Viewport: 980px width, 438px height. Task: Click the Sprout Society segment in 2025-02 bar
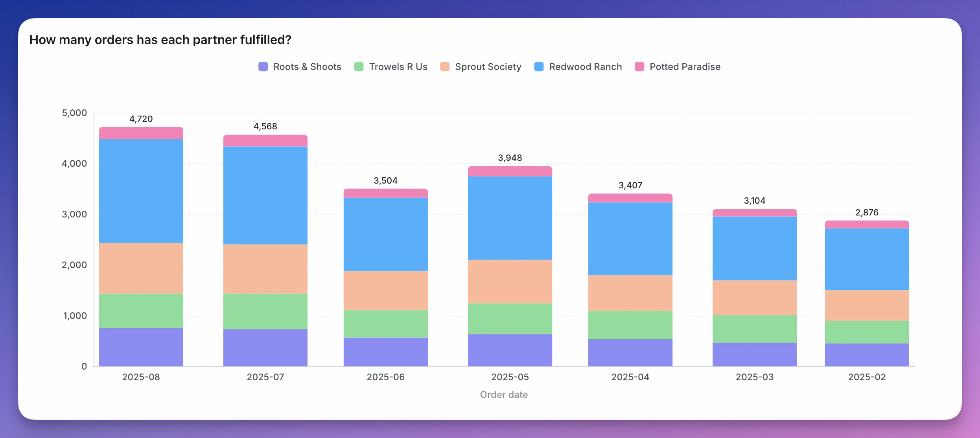point(867,305)
